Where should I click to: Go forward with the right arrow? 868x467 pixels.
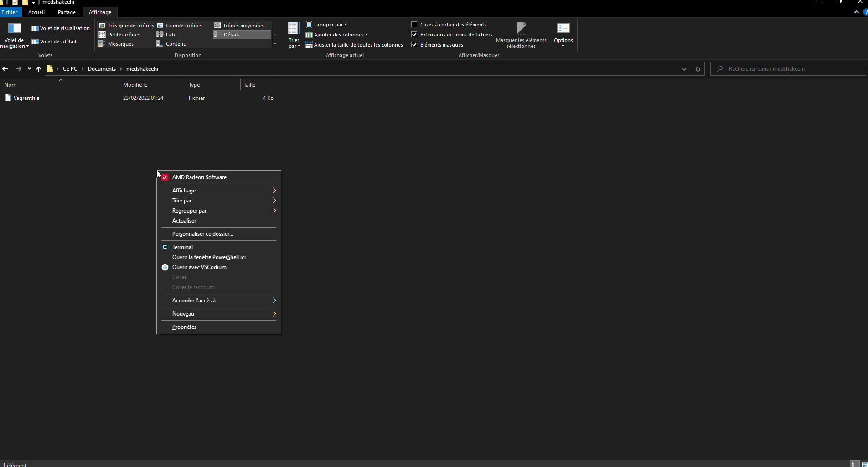pyautogui.click(x=19, y=69)
